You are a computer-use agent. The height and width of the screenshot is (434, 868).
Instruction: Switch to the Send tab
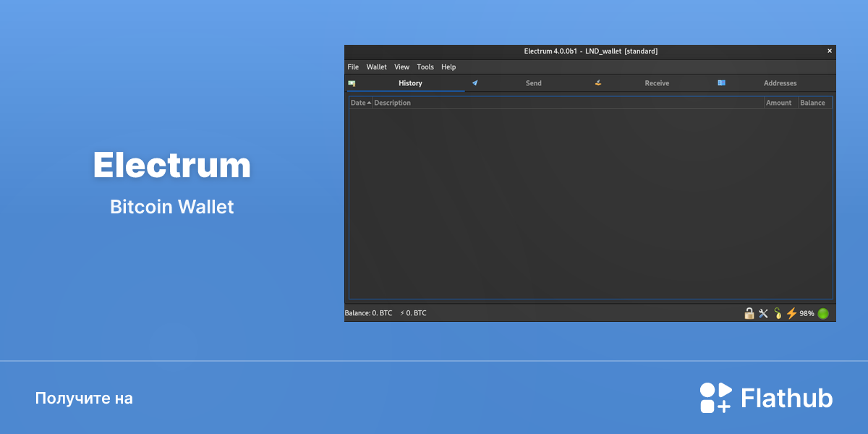click(528, 83)
